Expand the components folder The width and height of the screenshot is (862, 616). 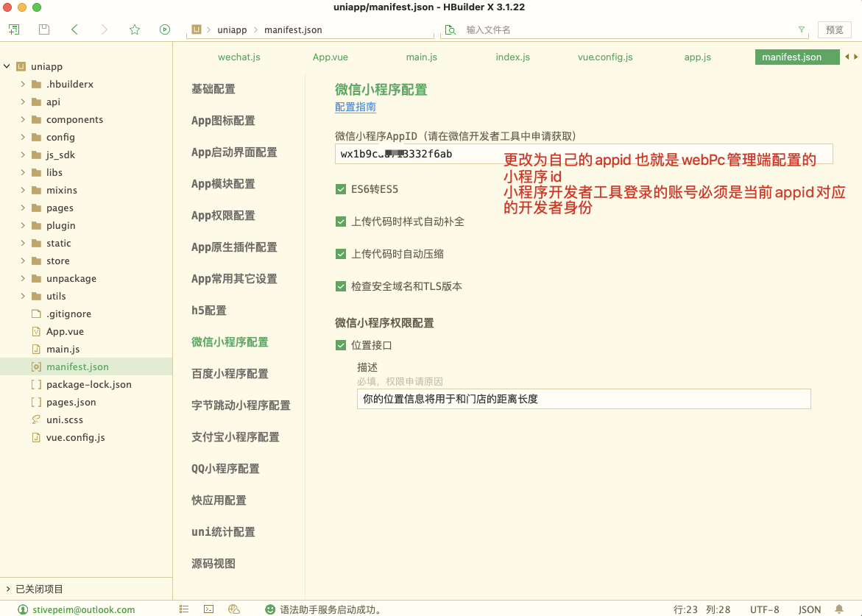click(23, 119)
